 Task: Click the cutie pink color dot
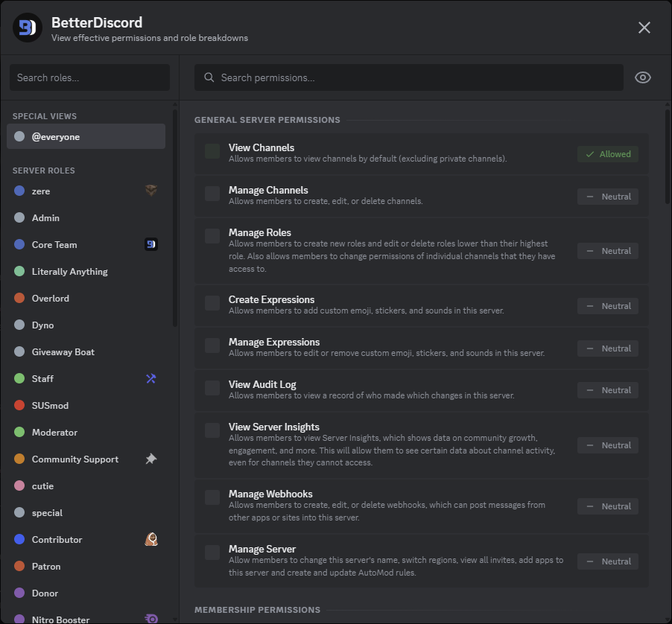click(19, 485)
